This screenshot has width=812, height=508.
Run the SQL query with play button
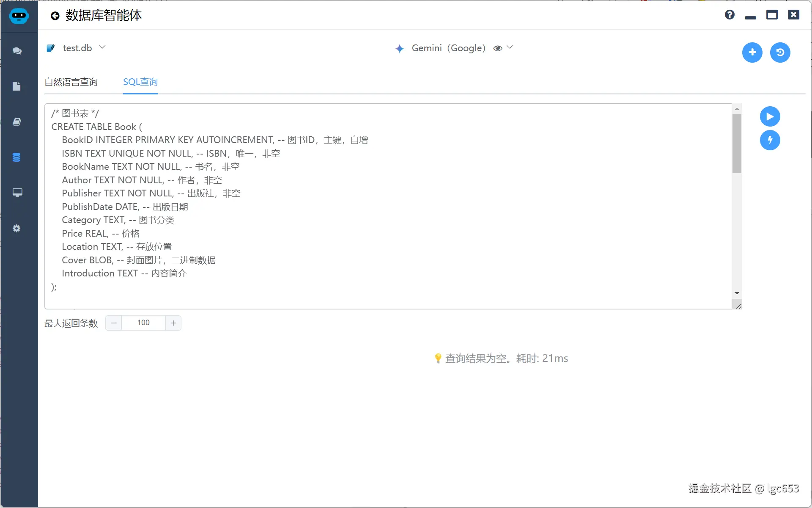pyautogui.click(x=770, y=116)
